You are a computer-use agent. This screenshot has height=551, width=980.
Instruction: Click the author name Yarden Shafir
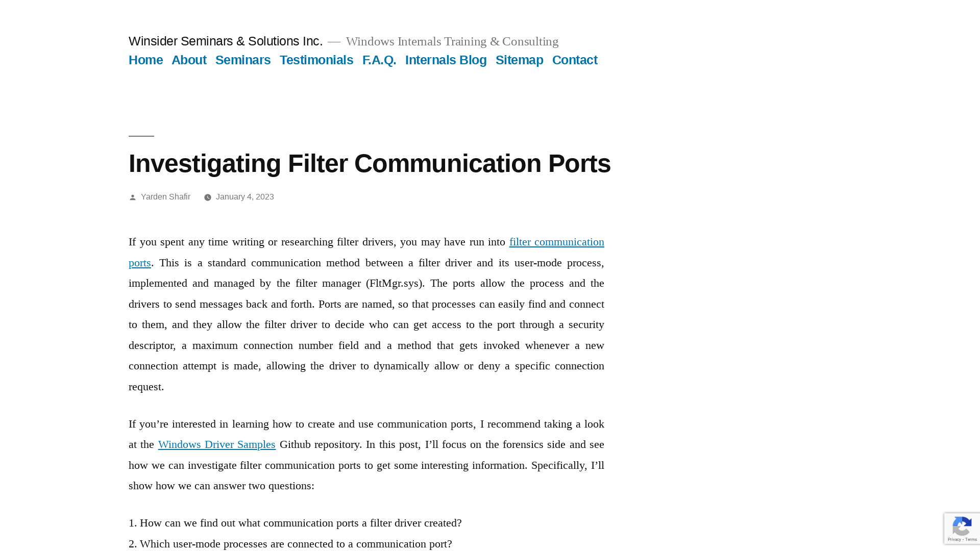[x=165, y=196]
